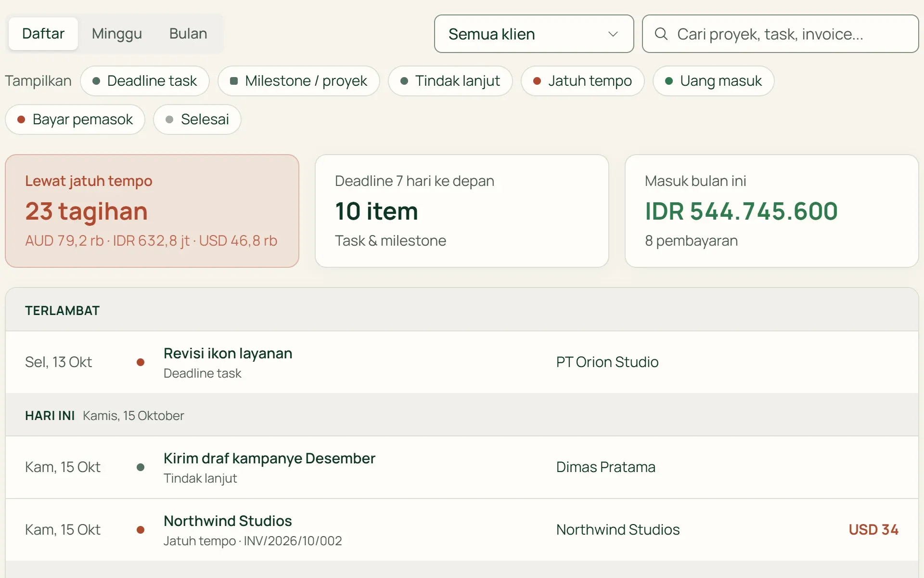Click the search magnifier icon
924x578 pixels.
[x=661, y=34]
